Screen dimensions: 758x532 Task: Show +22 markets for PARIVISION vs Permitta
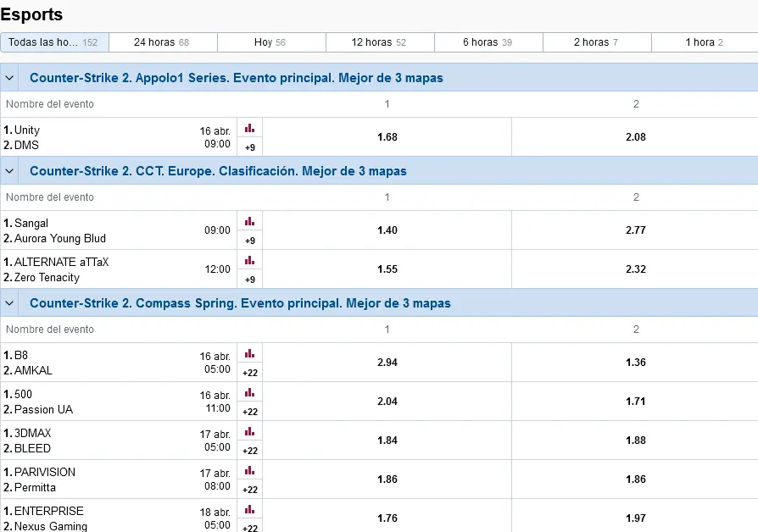click(249, 490)
